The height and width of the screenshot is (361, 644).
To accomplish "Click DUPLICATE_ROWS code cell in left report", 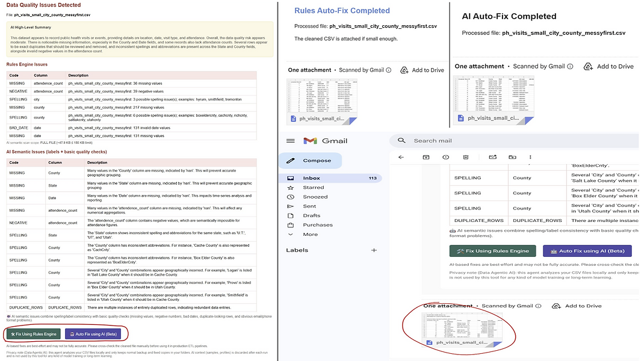I will 26,307.
